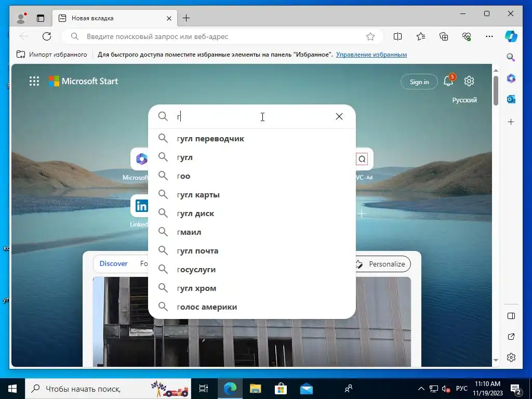Image resolution: width=532 pixels, height=399 pixels.
Task: Show hidden system tray icons
Action: [x=421, y=389]
